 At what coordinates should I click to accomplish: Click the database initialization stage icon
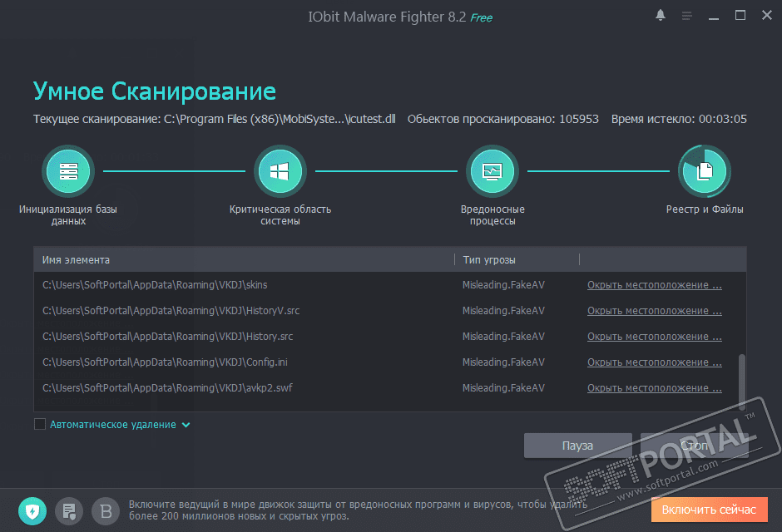68,171
